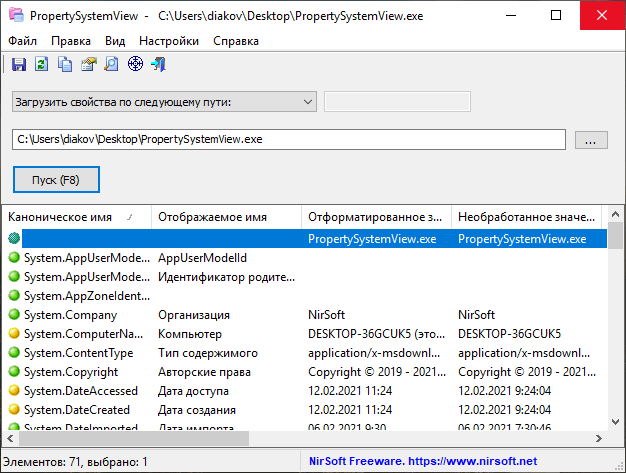Select the System.DateCreated row
The width and height of the screenshot is (626, 473).
click(305, 409)
